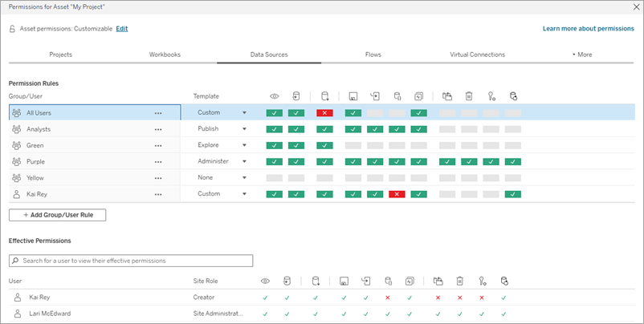
Task: Toggle View permission cell for Yellow group
Action: point(275,178)
